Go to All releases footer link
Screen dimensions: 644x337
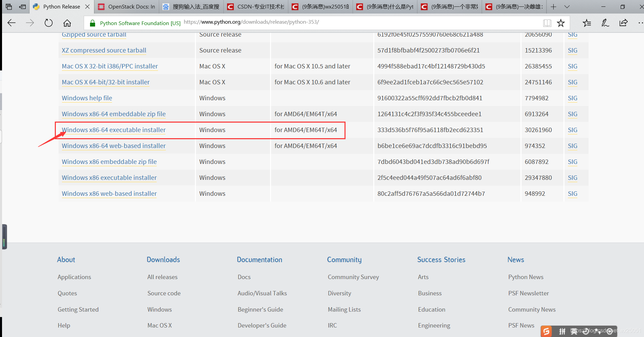pos(162,277)
